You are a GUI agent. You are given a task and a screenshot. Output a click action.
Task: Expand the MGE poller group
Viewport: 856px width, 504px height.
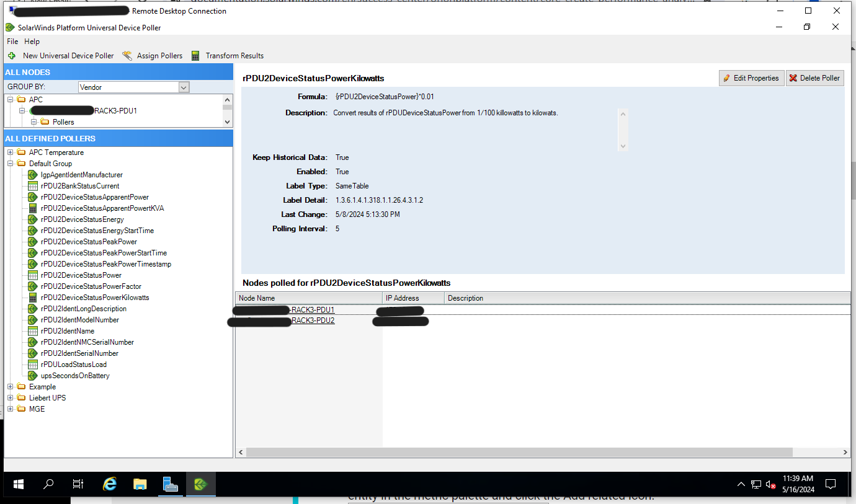[11, 409]
